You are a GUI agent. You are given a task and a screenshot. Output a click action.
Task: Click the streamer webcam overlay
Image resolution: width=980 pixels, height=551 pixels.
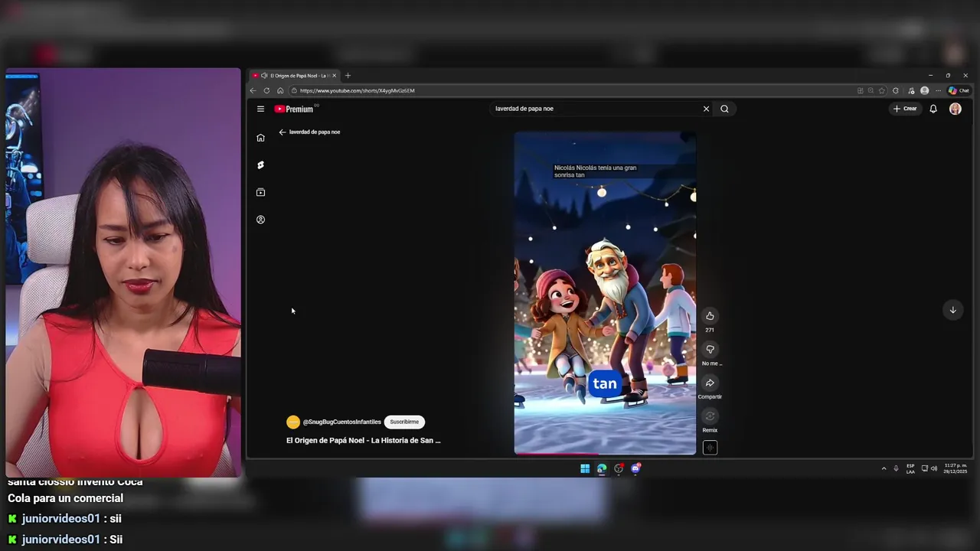[x=123, y=272]
